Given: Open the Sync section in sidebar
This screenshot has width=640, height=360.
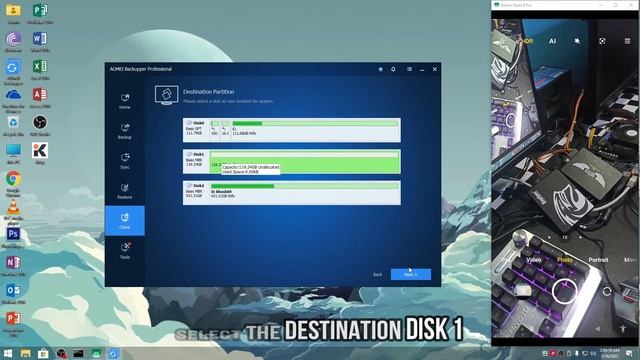Looking at the screenshot, I should 125,161.
